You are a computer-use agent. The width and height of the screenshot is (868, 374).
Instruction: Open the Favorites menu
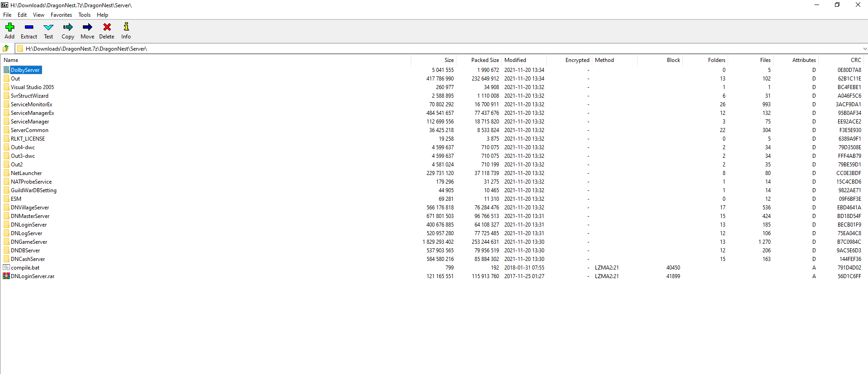click(61, 15)
